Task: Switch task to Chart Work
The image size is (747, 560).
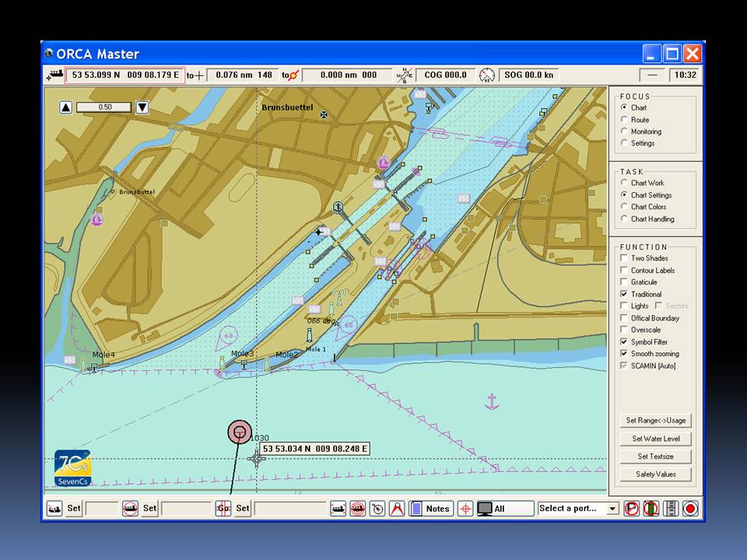Action: [624, 183]
